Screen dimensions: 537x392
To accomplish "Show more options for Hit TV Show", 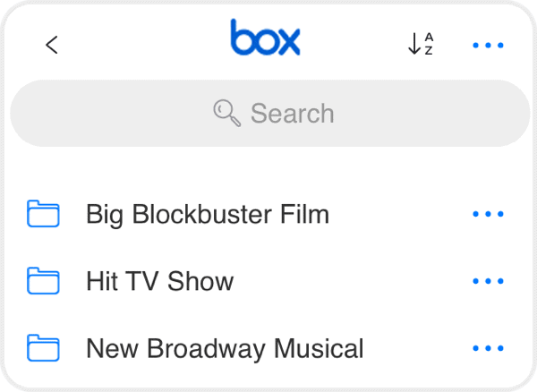I will [x=488, y=281].
